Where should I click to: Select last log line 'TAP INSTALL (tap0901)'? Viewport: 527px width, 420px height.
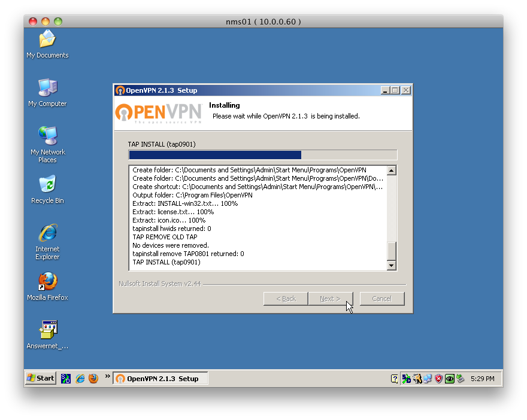point(166,262)
